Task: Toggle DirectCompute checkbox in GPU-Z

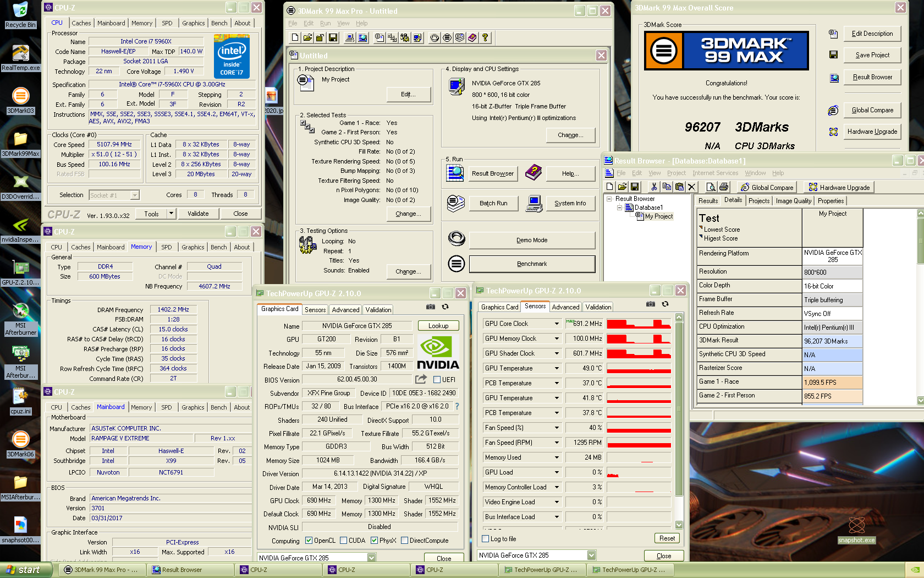Action: 404,541
